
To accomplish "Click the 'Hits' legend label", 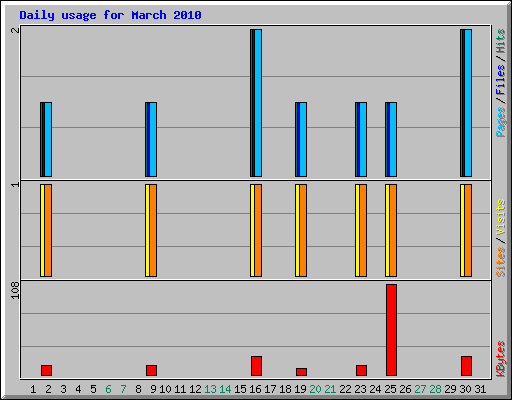I will pos(500,41).
